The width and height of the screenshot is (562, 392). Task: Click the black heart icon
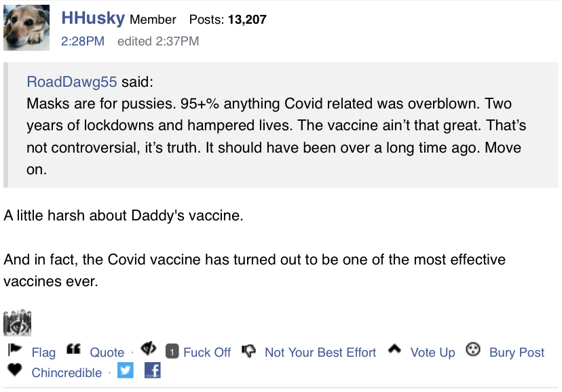pyautogui.click(x=15, y=370)
